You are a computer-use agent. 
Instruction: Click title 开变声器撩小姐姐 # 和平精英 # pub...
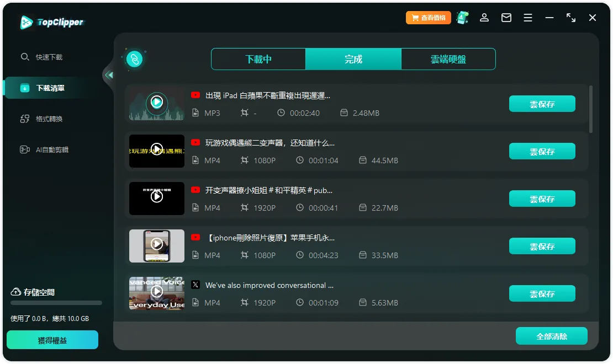269,190
